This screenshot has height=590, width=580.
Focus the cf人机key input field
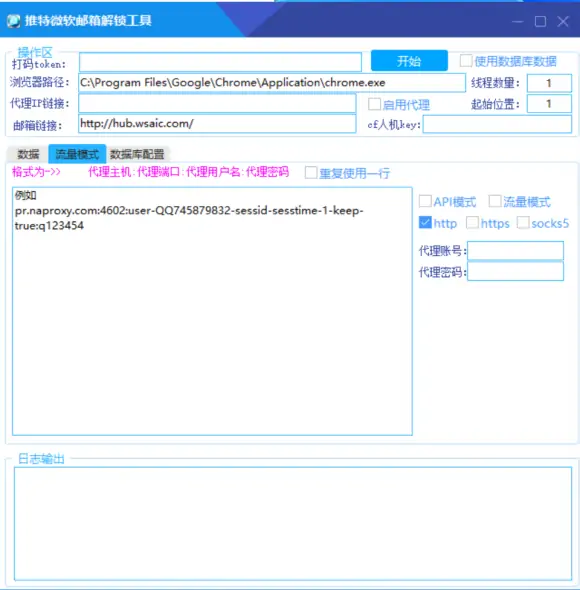(497, 125)
